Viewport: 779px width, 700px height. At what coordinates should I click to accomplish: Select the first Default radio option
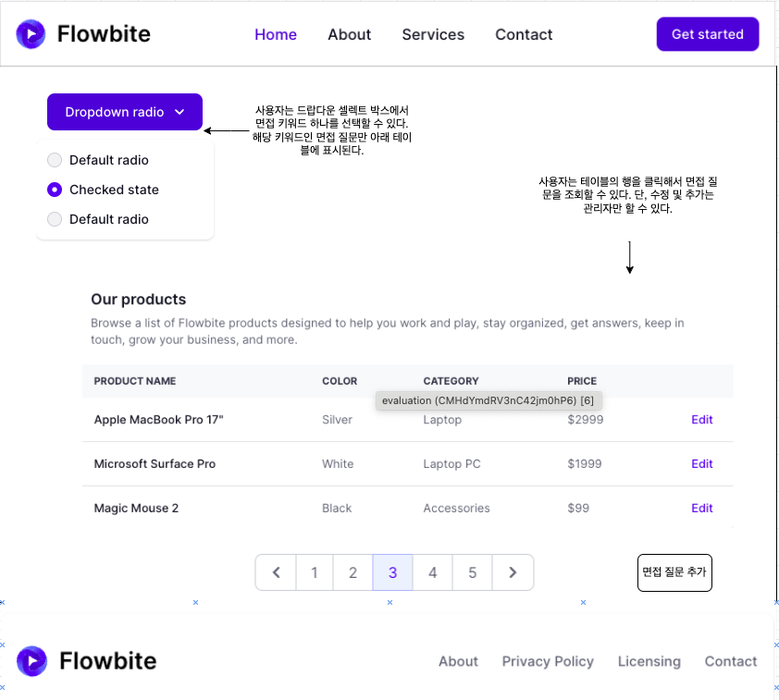click(x=55, y=160)
